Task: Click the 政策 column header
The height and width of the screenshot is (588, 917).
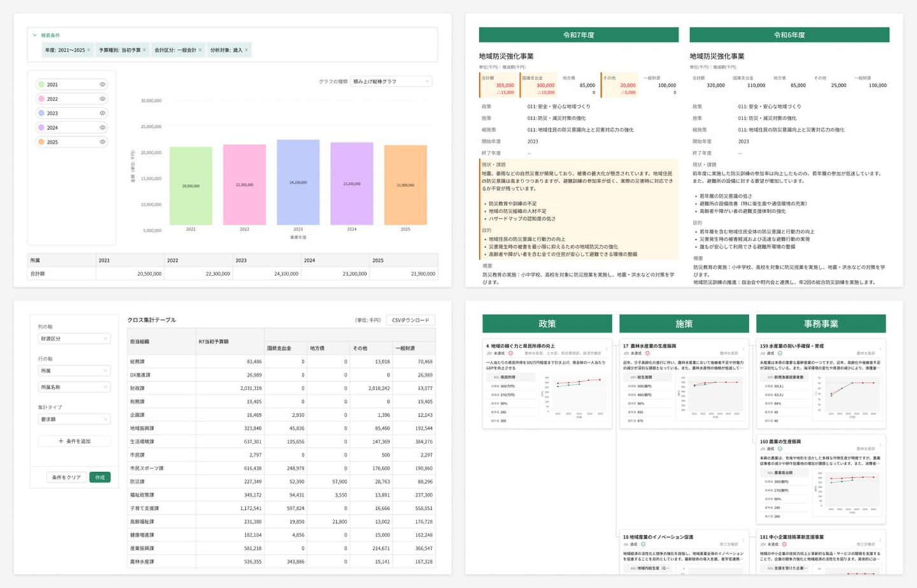Action: [x=547, y=323]
